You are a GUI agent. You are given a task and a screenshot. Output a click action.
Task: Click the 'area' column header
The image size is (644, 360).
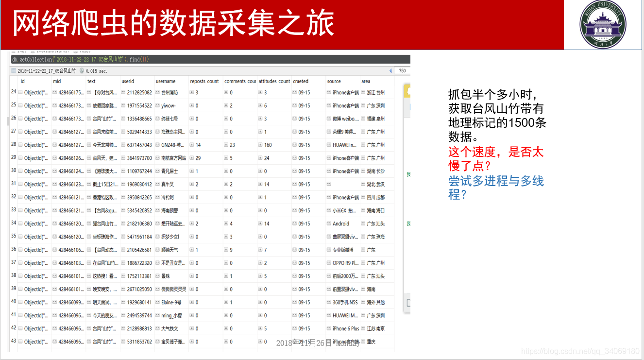(x=366, y=81)
